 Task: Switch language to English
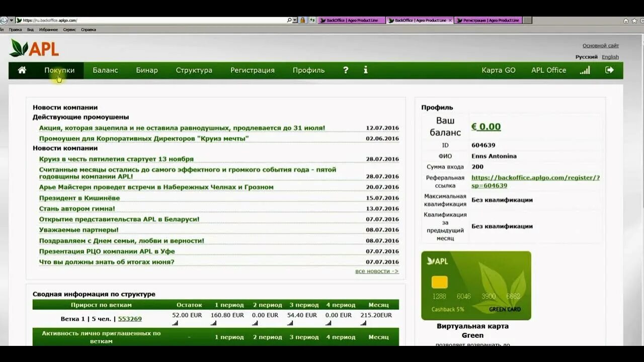[x=610, y=57]
